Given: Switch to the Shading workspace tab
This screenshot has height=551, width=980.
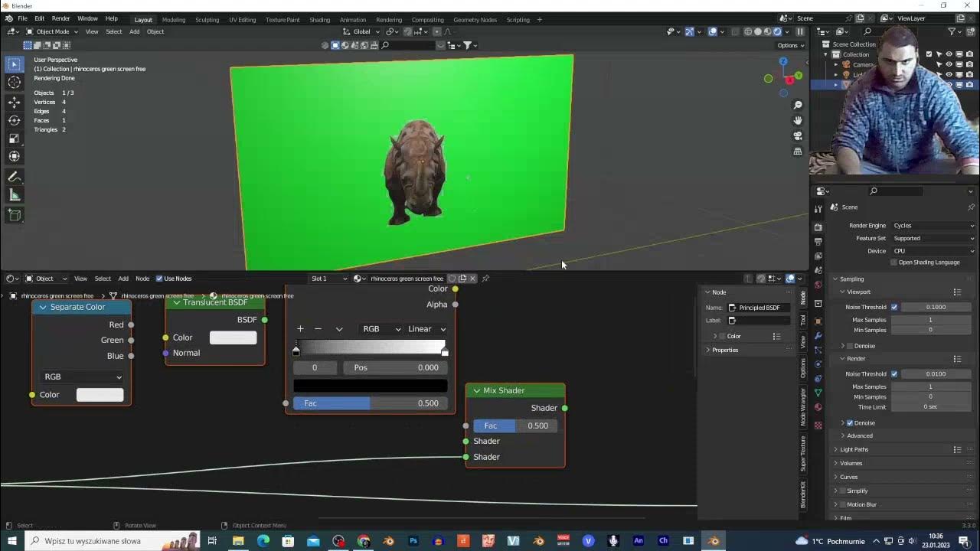Looking at the screenshot, I should pyautogui.click(x=319, y=20).
